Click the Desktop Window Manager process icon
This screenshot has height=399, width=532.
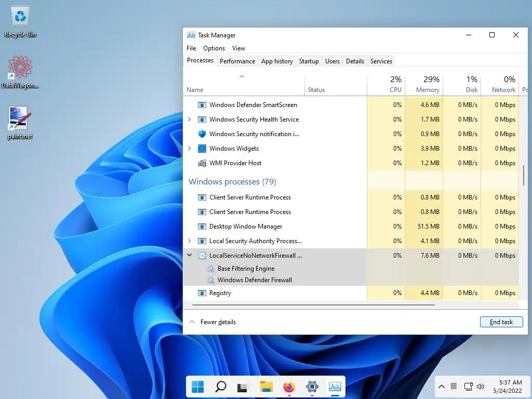pyautogui.click(x=202, y=227)
